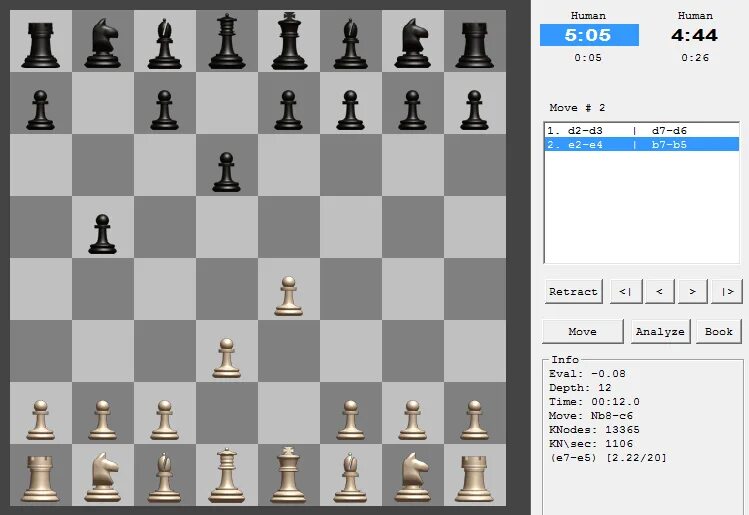
Task: Select the black knight on b8
Action: pyautogui.click(x=102, y=42)
